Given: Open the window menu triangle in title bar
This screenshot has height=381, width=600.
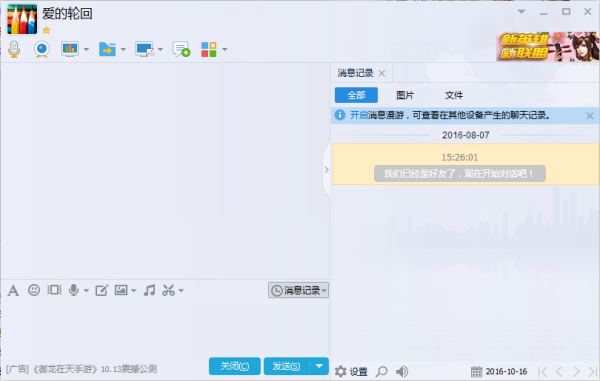Looking at the screenshot, I should pyautogui.click(x=521, y=12).
